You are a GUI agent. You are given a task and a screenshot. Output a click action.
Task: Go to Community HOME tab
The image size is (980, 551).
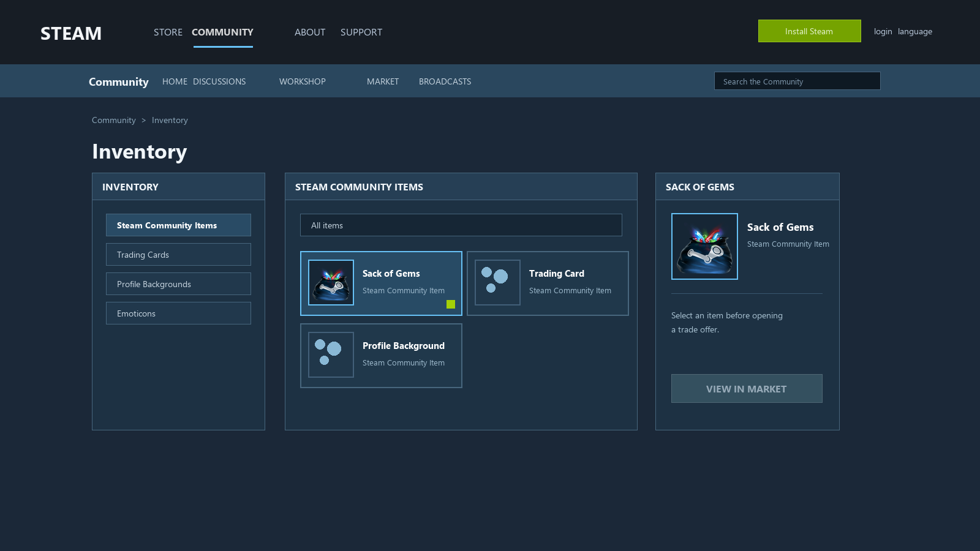click(175, 81)
